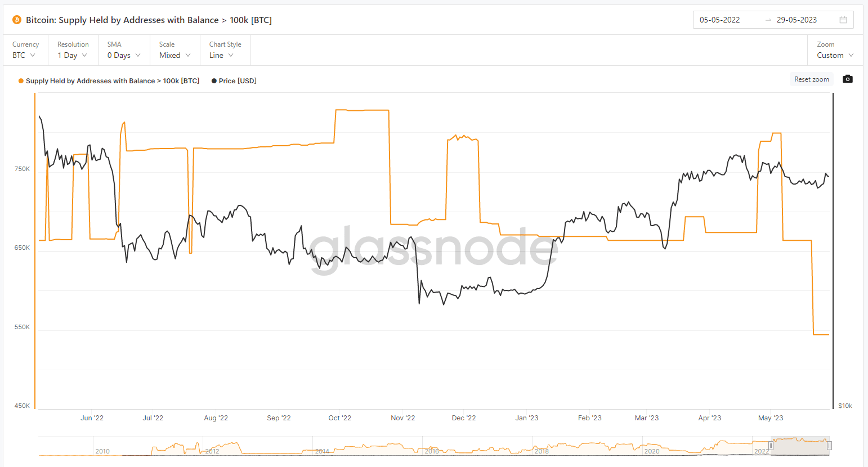868x467 pixels.
Task: Save chart screenshot with camera icon
Action: (x=848, y=79)
